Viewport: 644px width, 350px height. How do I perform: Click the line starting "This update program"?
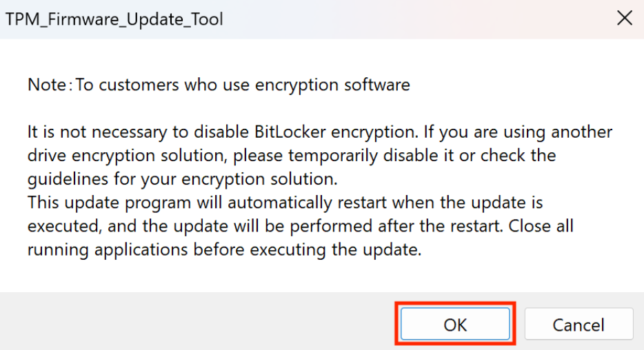285,203
